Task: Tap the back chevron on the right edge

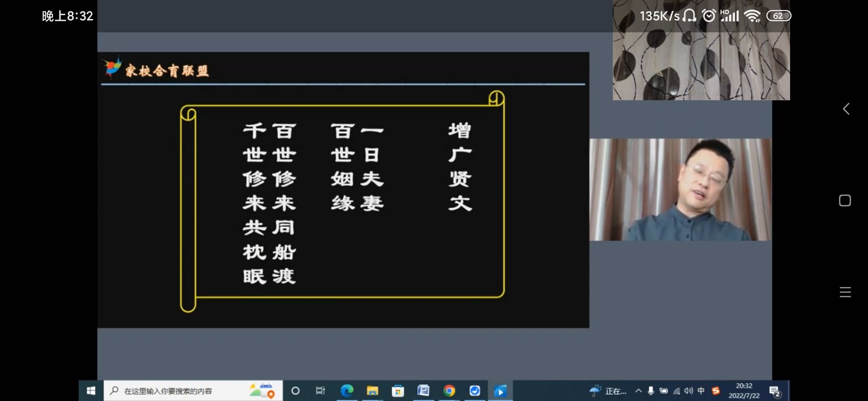Action: [x=846, y=109]
